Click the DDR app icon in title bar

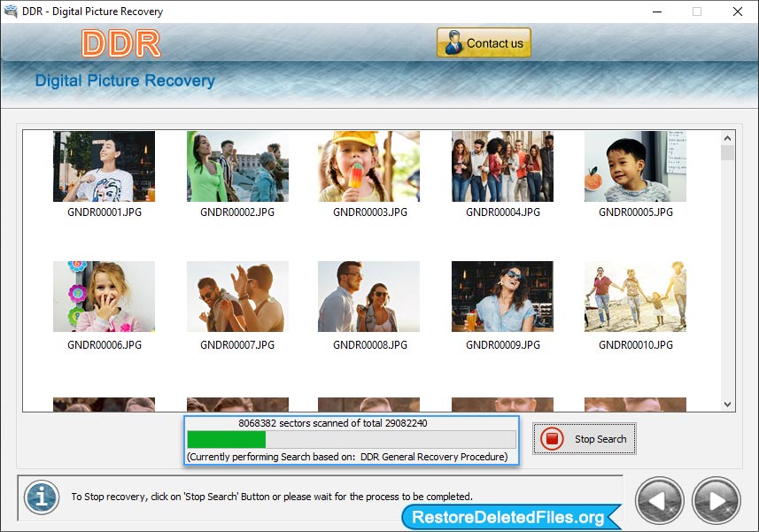tap(10, 12)
